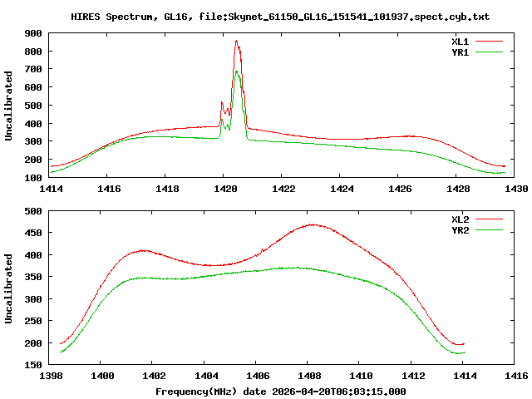Click the 1408 tick label on bottom plot
Viewport: 532px width, 399px height.
click(x=309, y=376)
